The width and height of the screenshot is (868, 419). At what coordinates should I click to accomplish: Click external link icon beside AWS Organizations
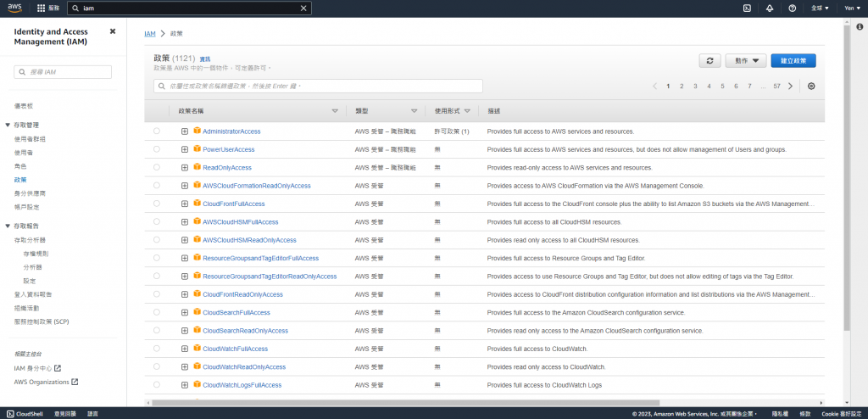(75, 382)
